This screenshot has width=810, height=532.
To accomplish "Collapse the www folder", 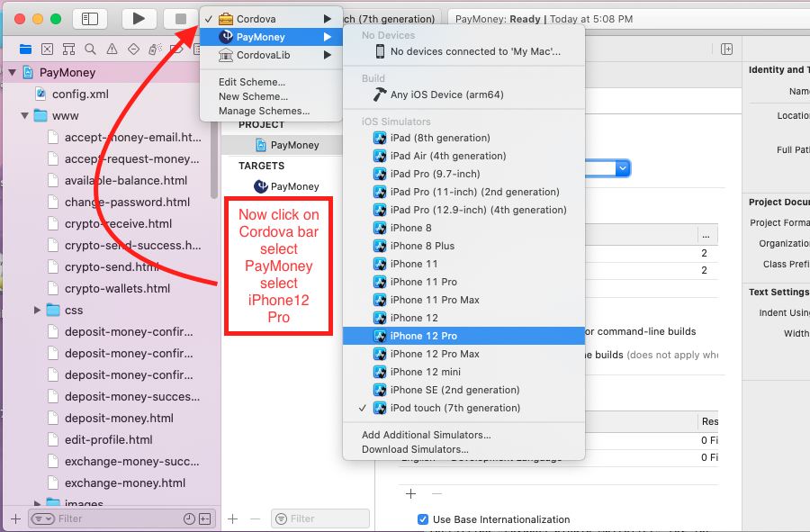I will (24, 116).
